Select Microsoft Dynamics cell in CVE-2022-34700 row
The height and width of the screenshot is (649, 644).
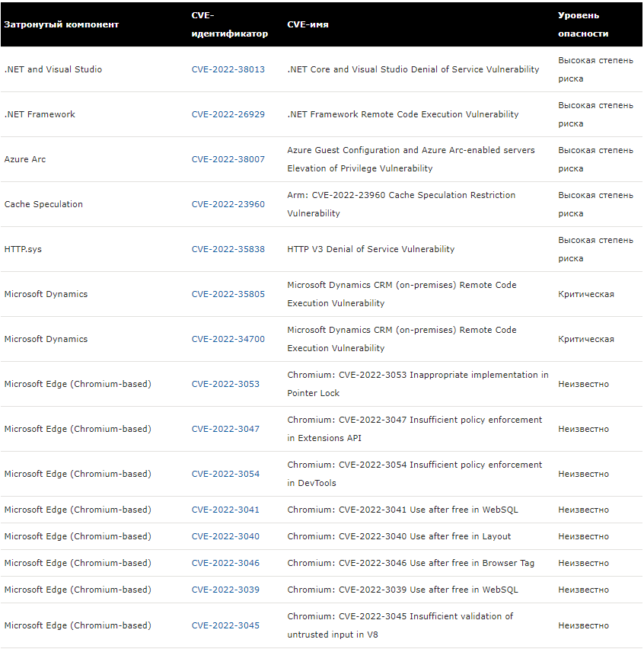(x=46, y=340)
